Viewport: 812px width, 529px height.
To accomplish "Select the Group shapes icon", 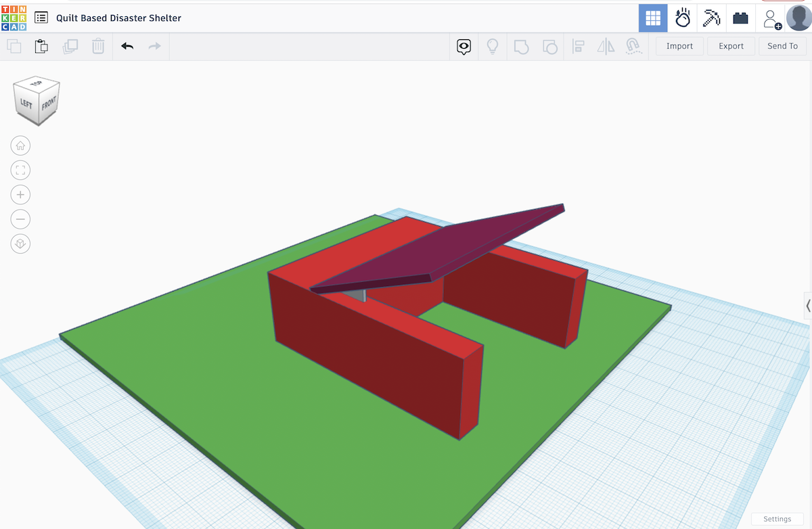I will point(522,46).
